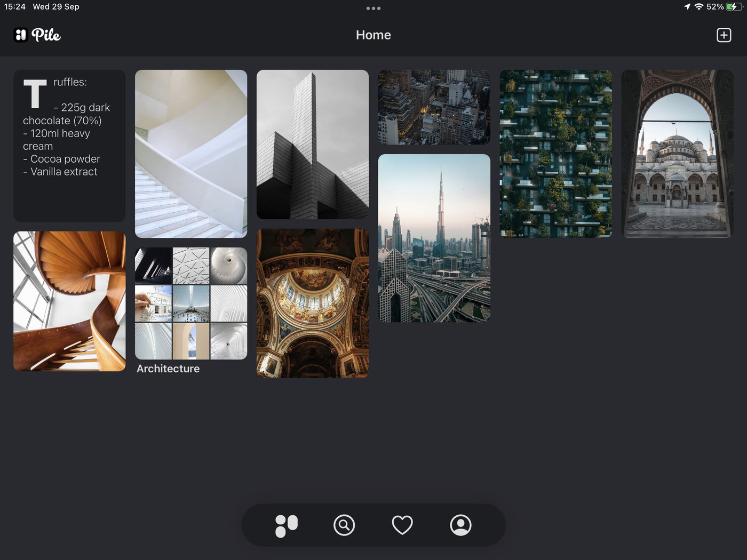Open the Architecture collection folder

191,303
